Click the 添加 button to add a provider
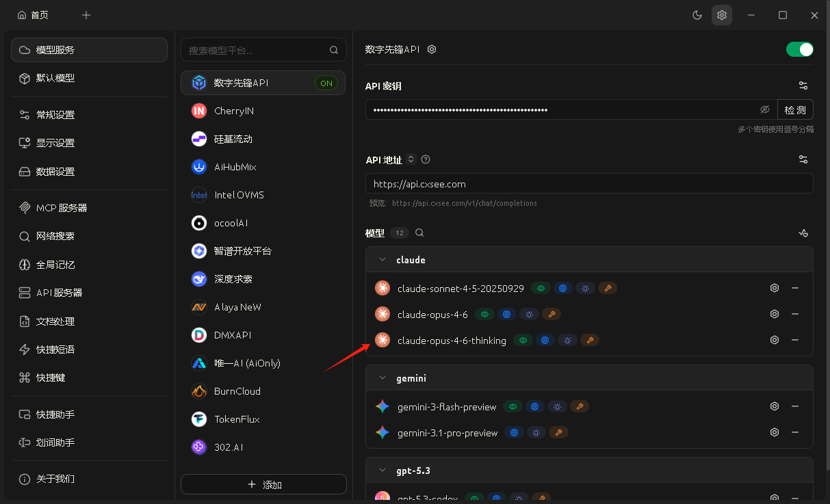The image size is (830, 504). 263,484
